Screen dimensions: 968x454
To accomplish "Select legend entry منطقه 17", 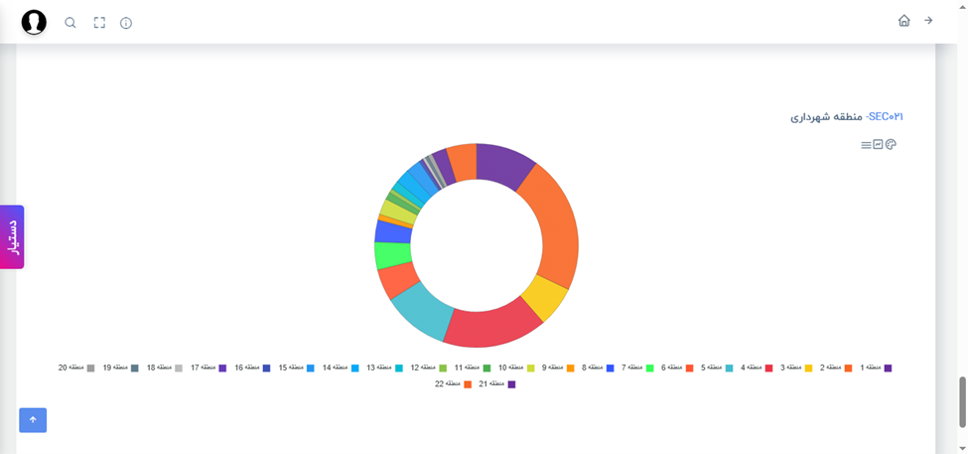I will pyautogui.click(x=209, y=368).
